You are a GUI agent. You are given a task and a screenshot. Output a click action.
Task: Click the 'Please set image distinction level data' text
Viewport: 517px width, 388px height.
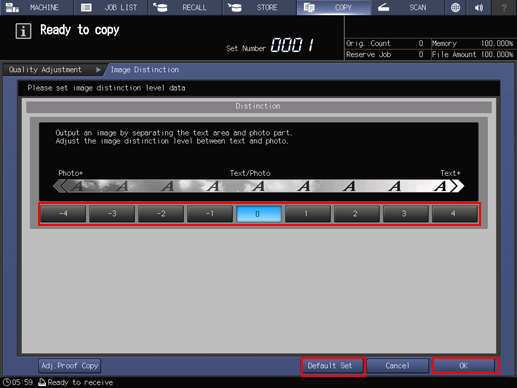(x=106, y=88)
